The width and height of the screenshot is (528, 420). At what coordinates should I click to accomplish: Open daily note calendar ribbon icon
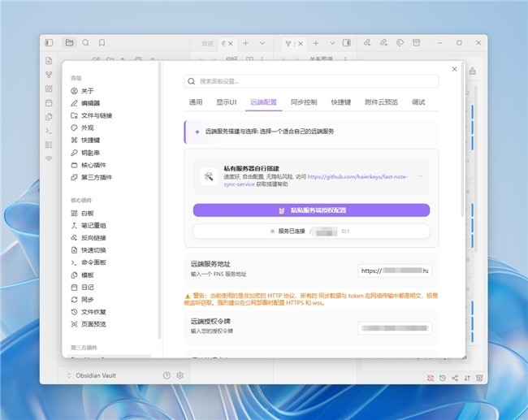tap(49, 102)
